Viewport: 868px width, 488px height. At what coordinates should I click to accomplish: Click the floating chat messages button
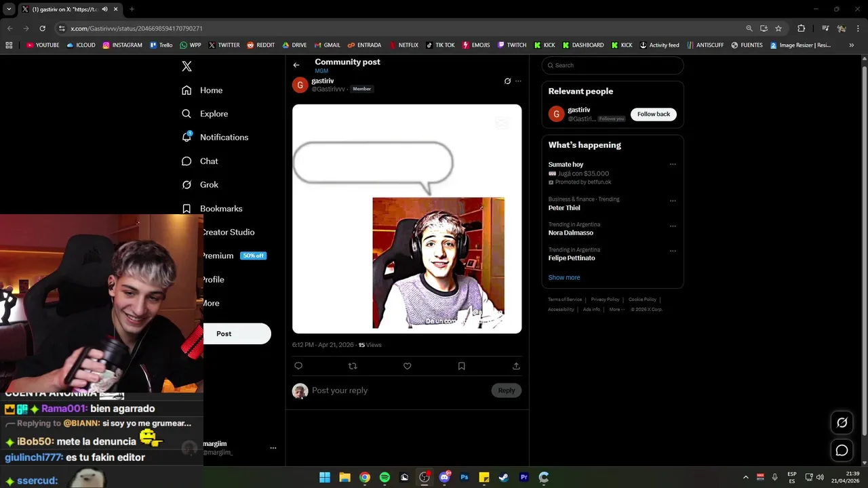click(842, 450)
